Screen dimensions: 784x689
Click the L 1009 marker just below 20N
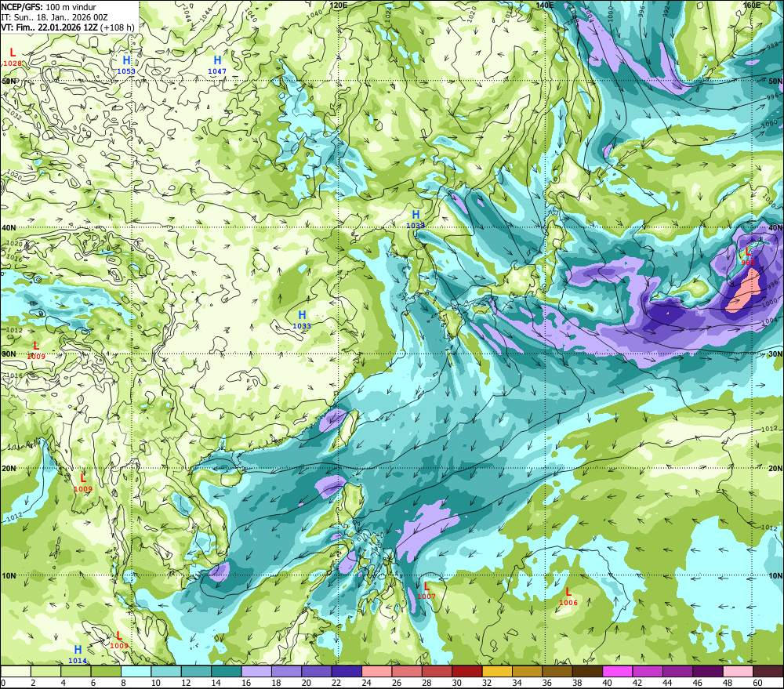pyautogui.click(x=83, y=483)
